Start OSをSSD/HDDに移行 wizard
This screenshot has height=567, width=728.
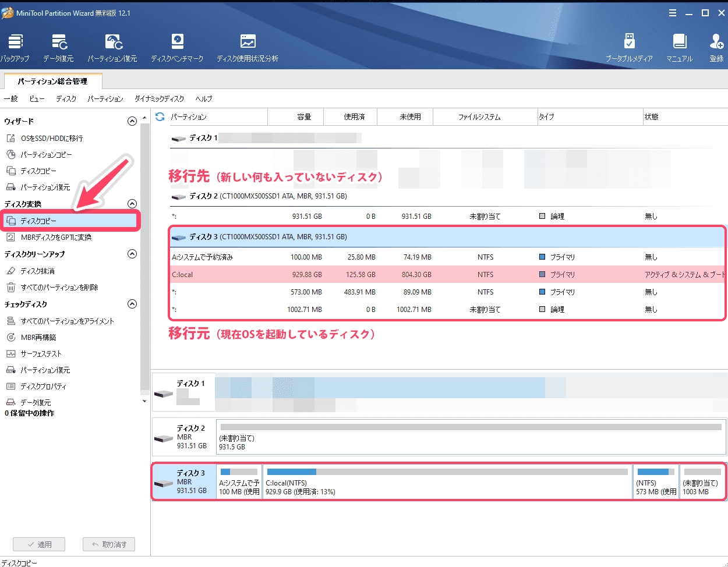(x=52, y=138)
